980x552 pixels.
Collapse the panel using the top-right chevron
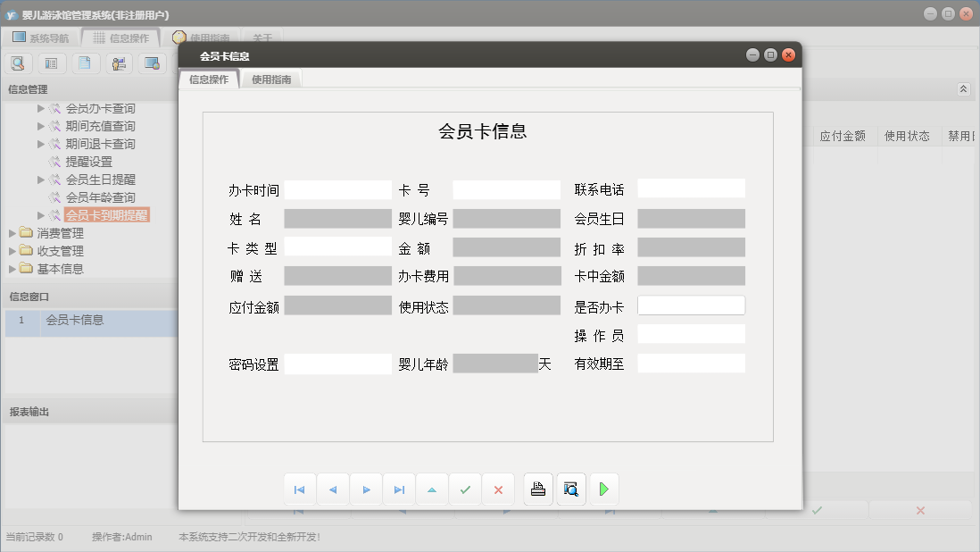click(963, 88)
